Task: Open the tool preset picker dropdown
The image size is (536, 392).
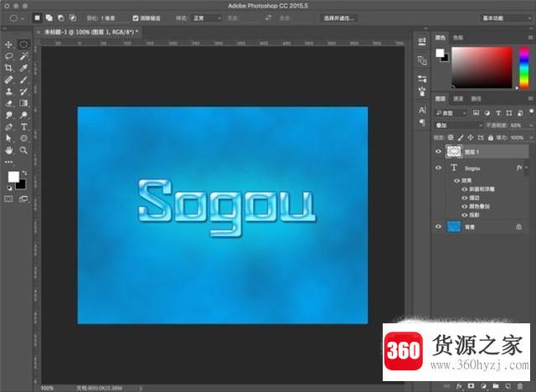Action: [17, 18]
